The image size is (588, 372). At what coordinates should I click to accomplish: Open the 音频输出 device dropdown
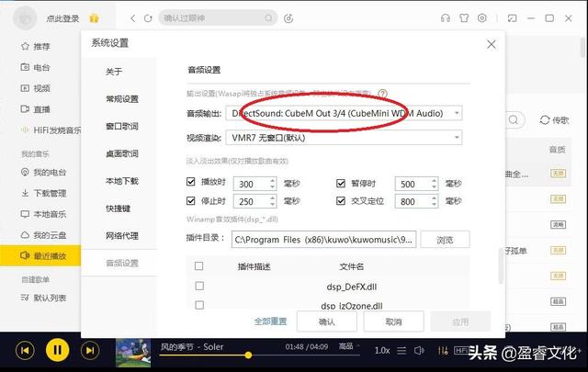pos(344,113)
